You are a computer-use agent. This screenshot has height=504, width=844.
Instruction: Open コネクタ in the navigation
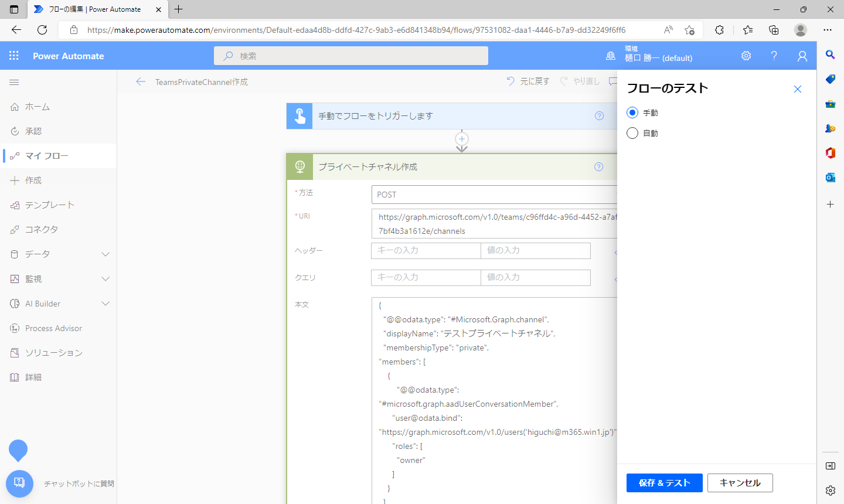59,230
